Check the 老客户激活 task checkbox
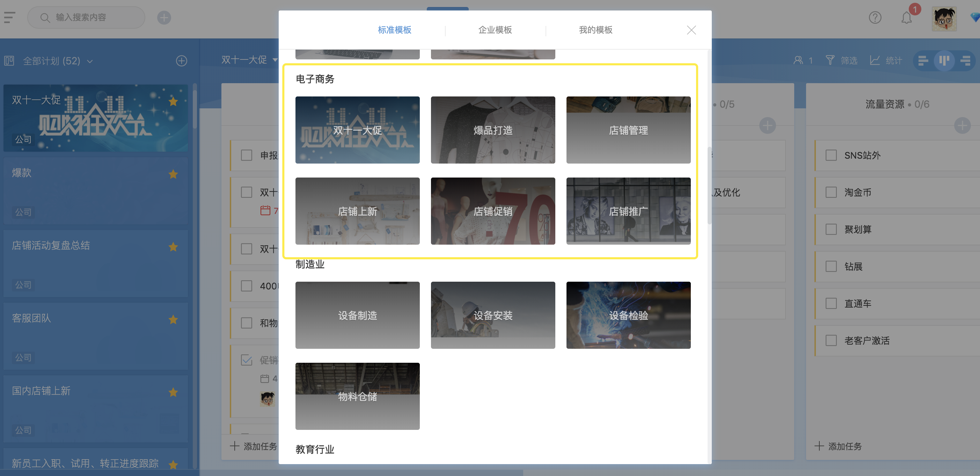Screen dimensions: 980x476 click(x=831, y=340)
